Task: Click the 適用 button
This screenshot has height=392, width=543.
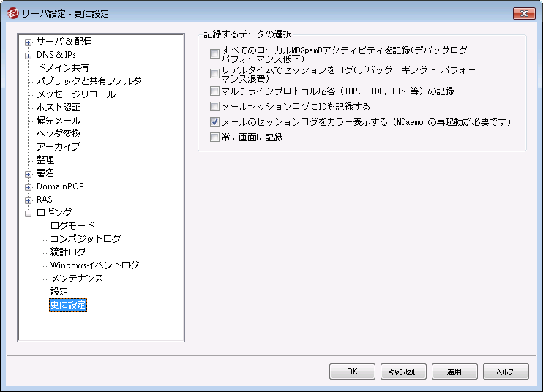Action: coord(454,372)
